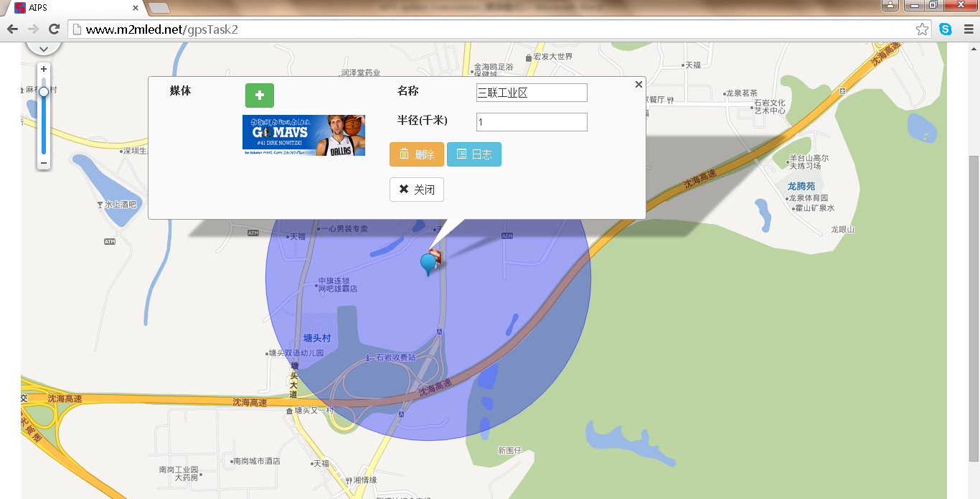Click the 霍山矿泉水 map label
980x499 pixels.
[814, 208]
